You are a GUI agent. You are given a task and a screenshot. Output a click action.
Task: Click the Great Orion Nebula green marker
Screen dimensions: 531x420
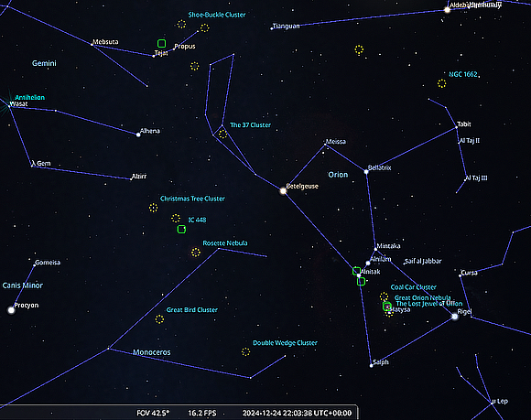tap(387, 307)
